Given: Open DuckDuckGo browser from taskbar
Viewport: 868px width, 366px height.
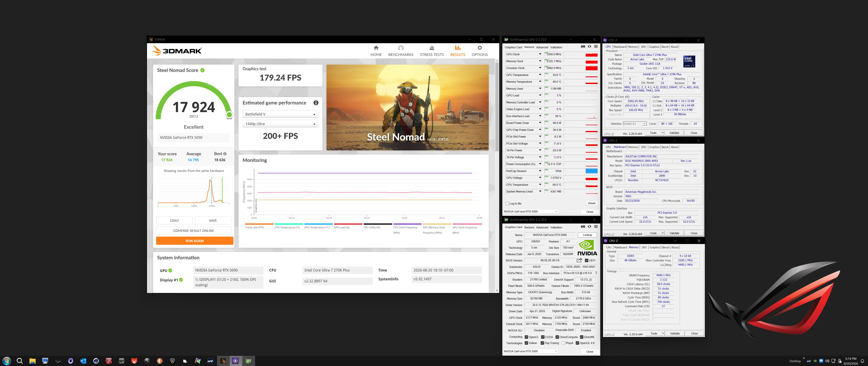Looking at the screenshot, I should 160,361.
